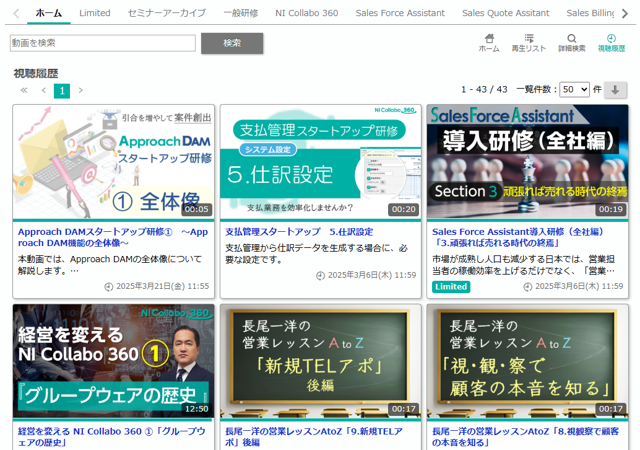640x450 pixels.
Task: Focus the 動画を検索 search field
Action: coord(102,43)
